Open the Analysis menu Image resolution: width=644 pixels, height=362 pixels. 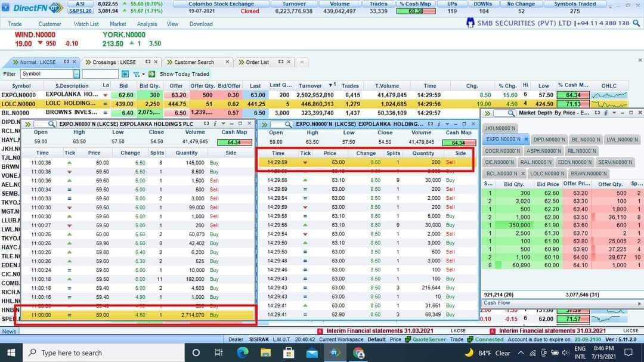pyautogui.click(x=147, y=24)
